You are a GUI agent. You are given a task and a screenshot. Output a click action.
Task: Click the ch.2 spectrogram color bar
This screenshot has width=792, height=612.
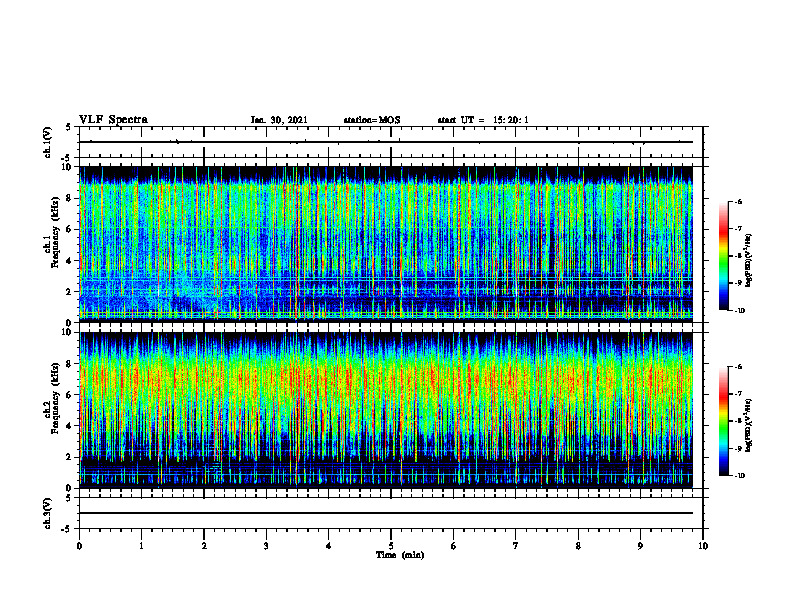tap(723, 421)
